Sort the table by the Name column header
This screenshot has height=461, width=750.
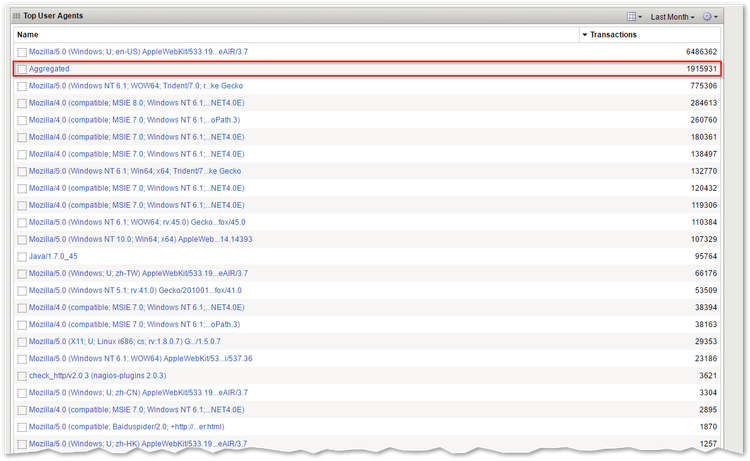28,34
